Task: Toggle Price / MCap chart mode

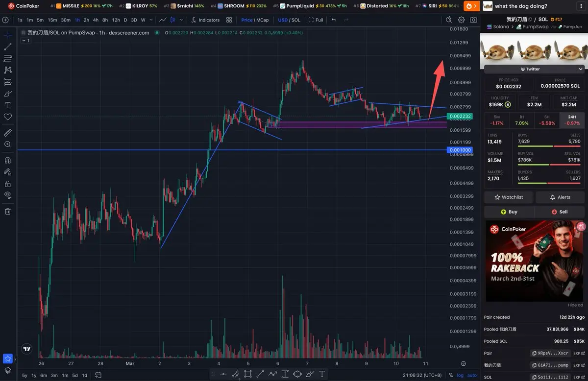Action: tap(255, 20)
